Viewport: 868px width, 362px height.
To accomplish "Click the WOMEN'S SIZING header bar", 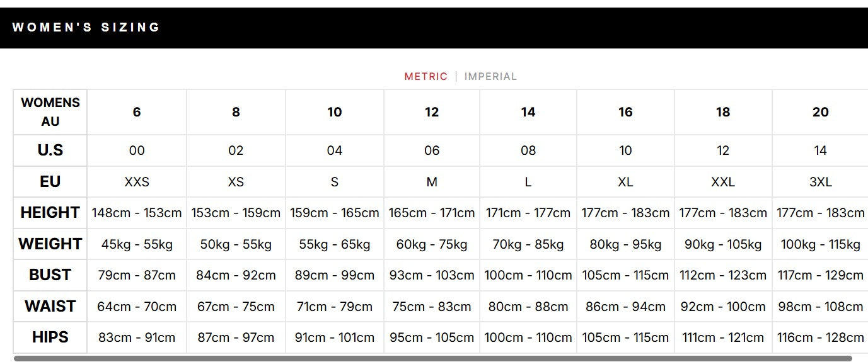I will (x=434, y=28).
